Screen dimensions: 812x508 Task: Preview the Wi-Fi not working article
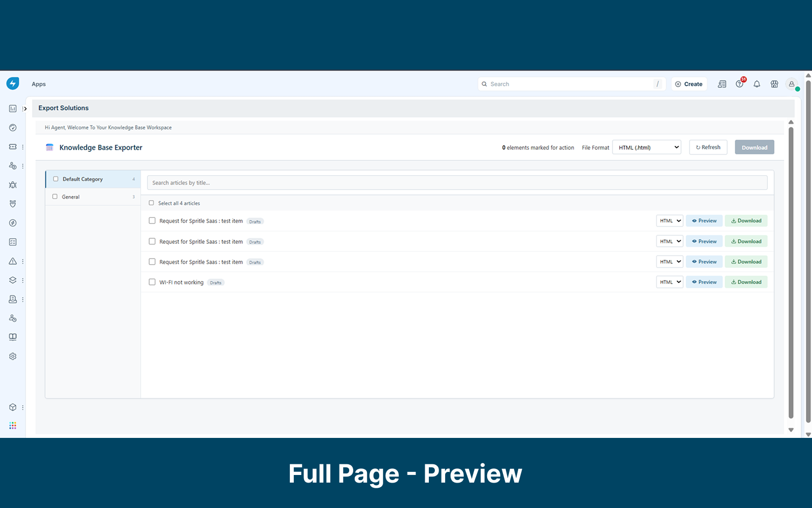click(x=704, y=282)
